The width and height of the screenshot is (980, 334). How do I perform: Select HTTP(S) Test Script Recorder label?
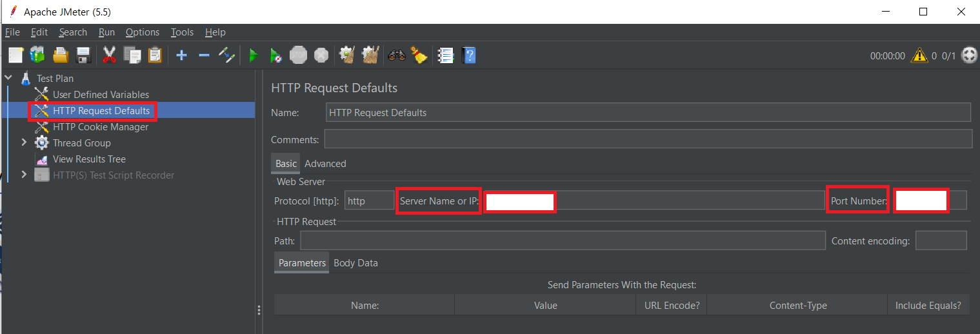pos(114,175)
